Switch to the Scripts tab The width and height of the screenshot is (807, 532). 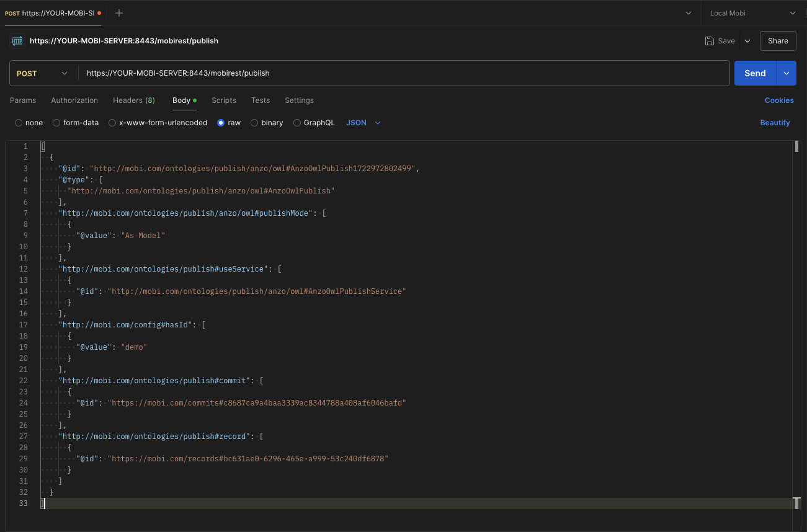point(224,100)
